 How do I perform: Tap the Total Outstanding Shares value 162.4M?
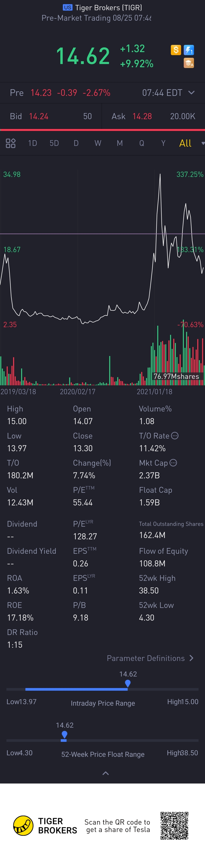[152, 535]
